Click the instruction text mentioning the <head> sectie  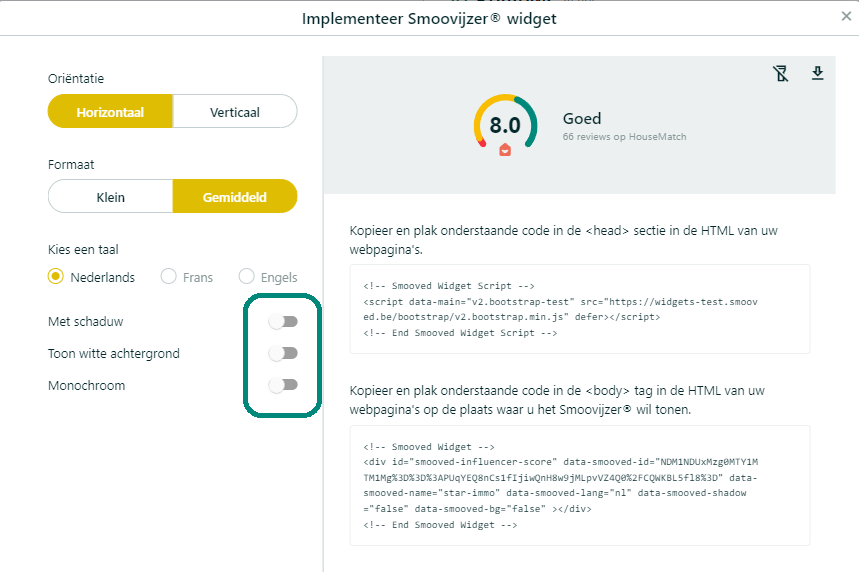564,240
